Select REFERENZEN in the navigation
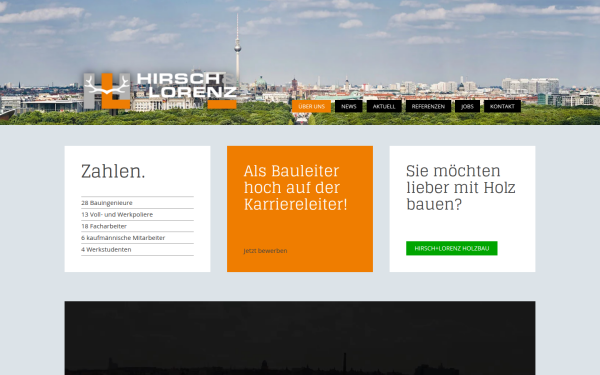The image size is (600, 375). point(428,106)
